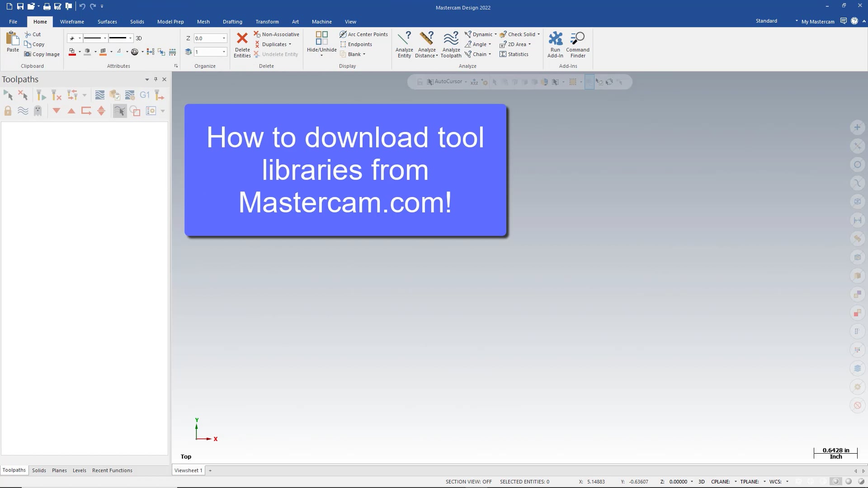Open the line style dropdown
868x488 pixels.
[105, 38]
